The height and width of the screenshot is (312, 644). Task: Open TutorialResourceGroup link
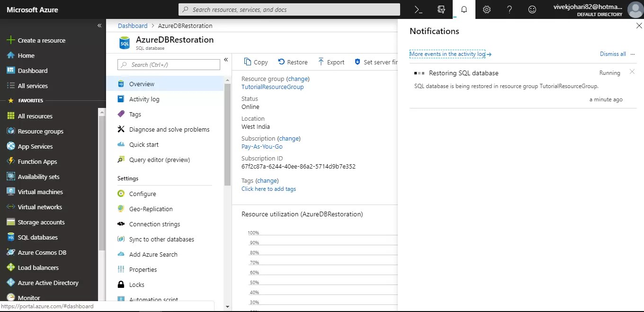[x=272, y=87]
